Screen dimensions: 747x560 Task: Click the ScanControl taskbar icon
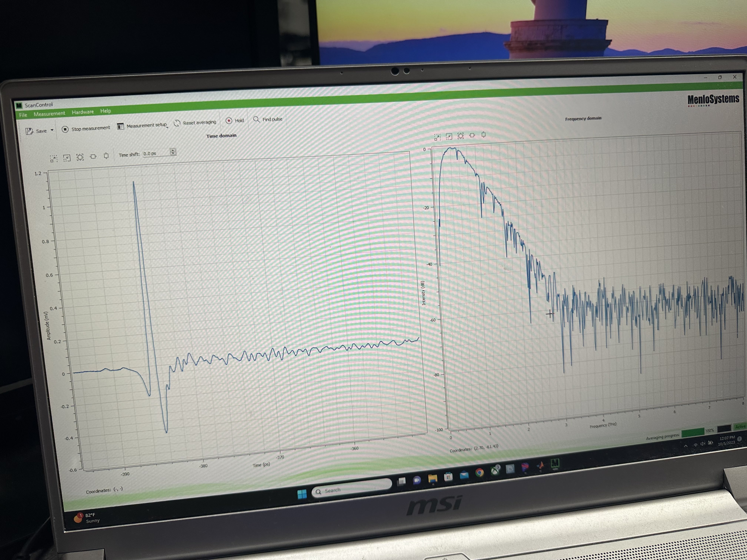point(555,464)
